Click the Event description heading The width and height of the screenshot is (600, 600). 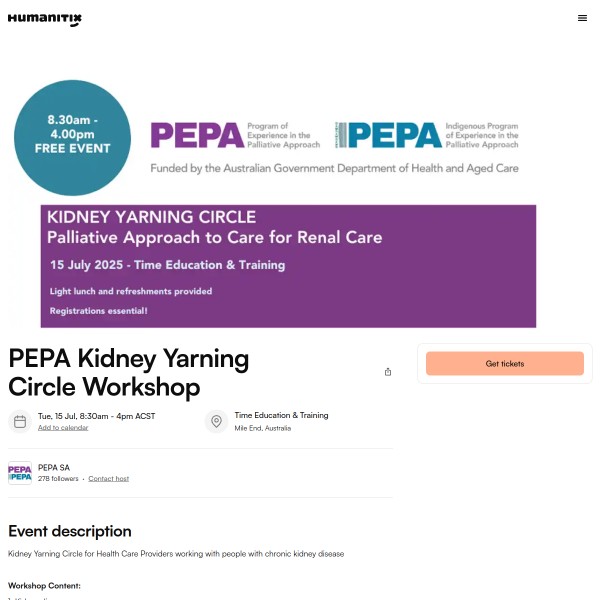click(x=70, y=531)
